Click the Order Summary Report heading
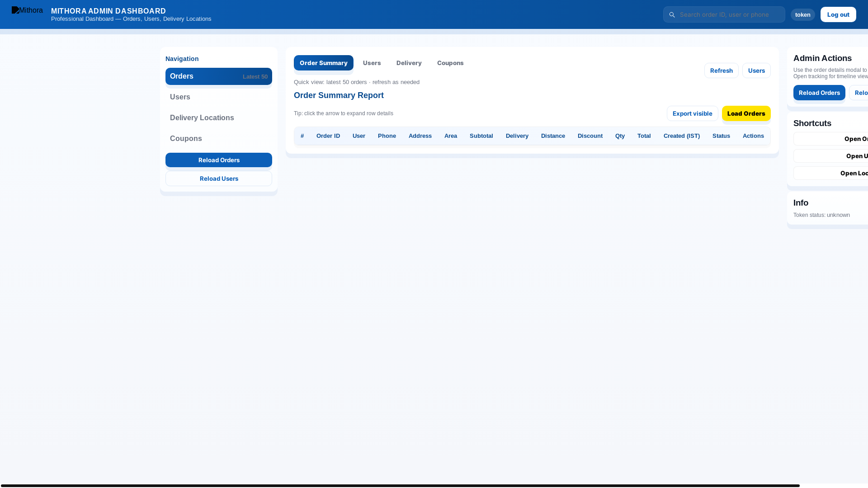Image resolution: width=868 pixels, height=488 pixels. [x=339, y=95]
